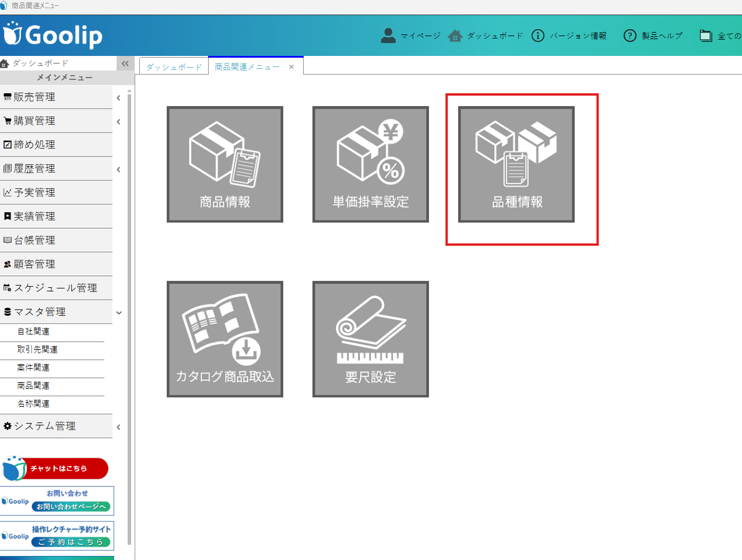
Task: Click the Goolip logo in header
Action: pos(53,35)
